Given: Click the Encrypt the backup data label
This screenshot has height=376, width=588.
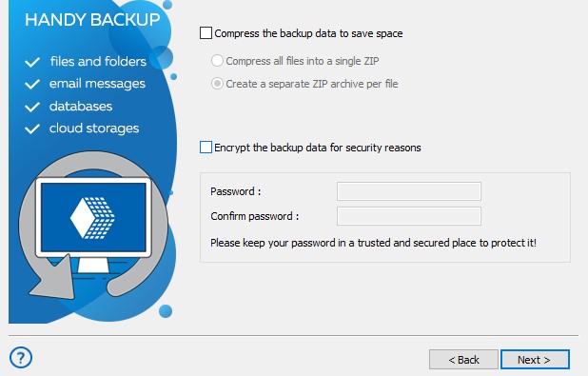Looking at the screenshot, I should point(317,148).
